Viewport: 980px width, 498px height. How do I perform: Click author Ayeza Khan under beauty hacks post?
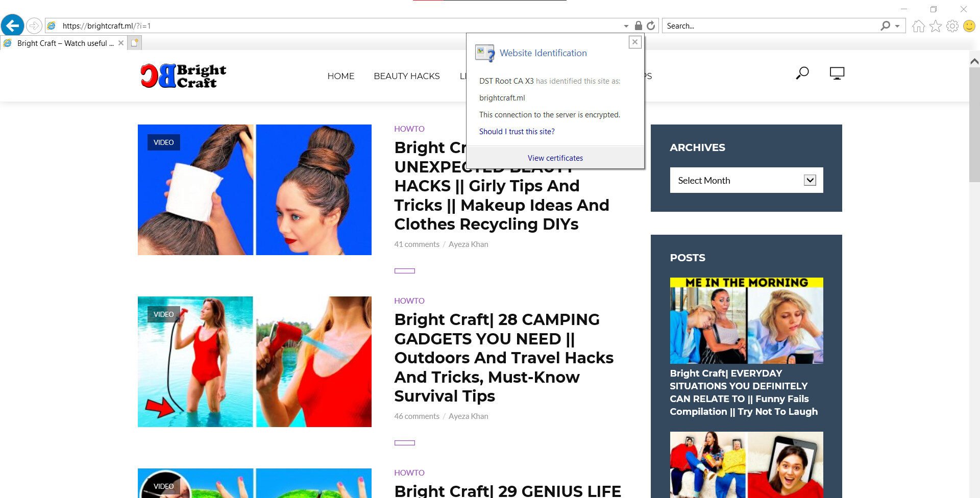click(x=469, y=244)
